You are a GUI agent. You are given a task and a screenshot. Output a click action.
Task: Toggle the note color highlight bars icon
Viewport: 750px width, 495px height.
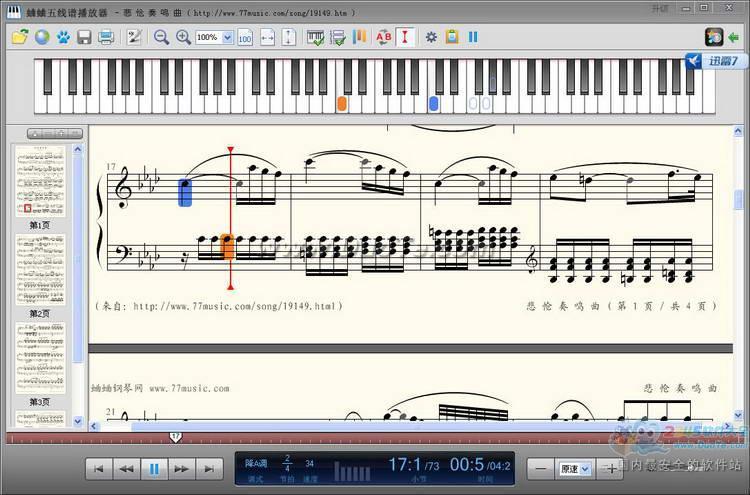(359, 37)
